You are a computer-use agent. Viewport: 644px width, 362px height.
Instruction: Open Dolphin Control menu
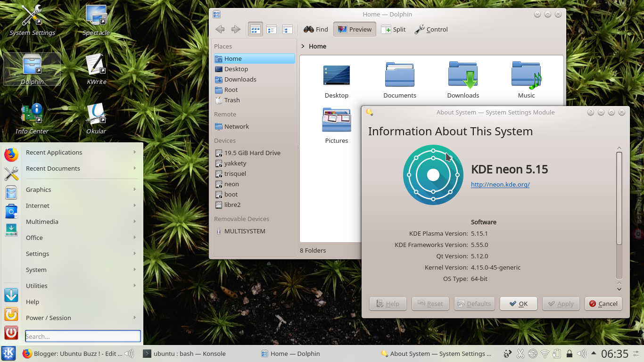431,29
